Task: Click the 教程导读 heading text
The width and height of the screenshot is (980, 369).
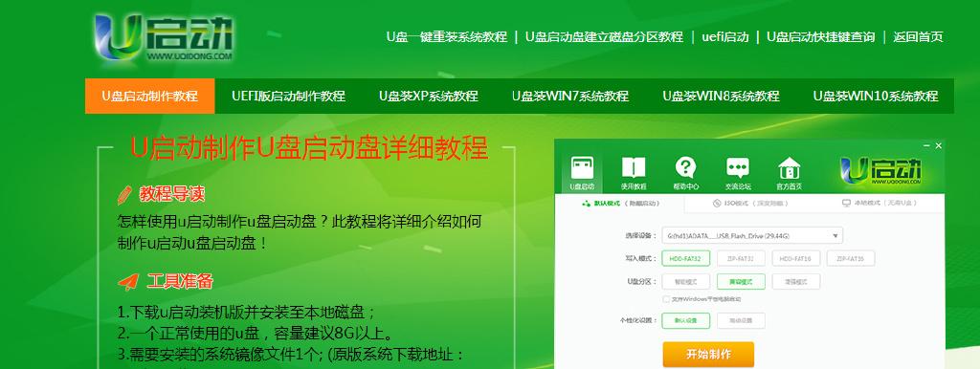Action: (x=172, y=194)
